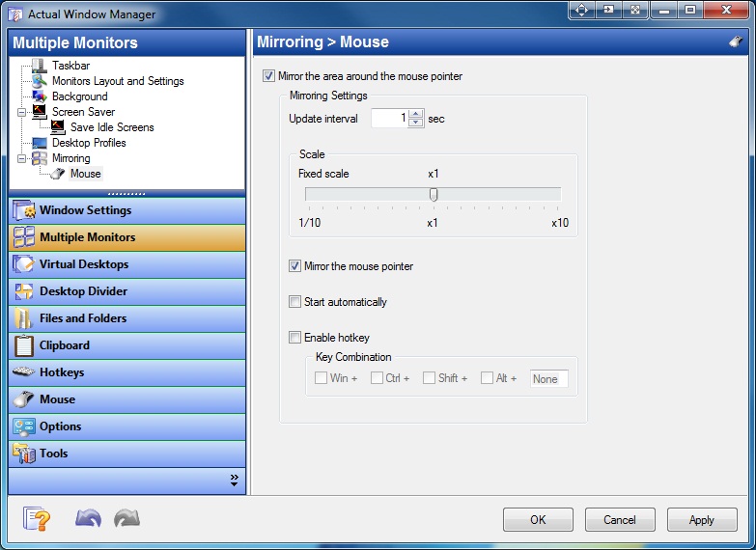Open help with the question mark icon
Screen dimensions: 756x550
(37, 519)
